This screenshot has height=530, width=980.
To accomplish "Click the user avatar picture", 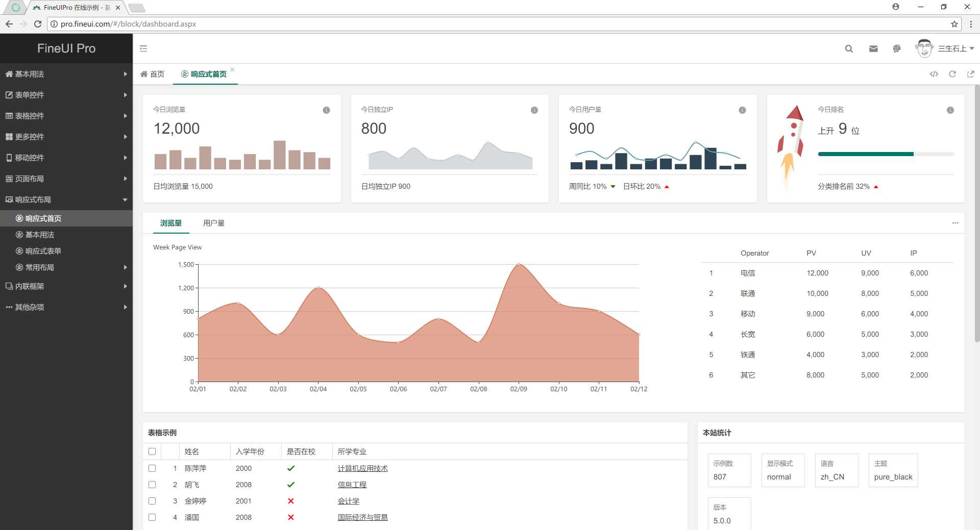I will (x=924, y=48).
